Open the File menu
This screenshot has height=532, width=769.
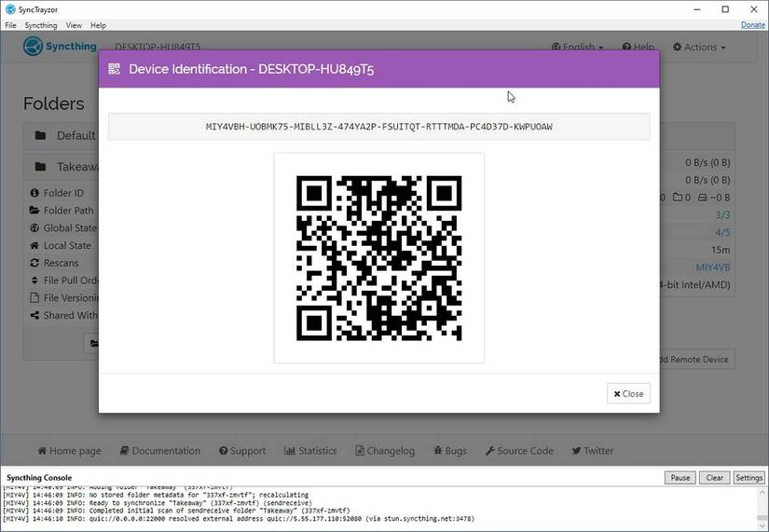click(10, 25)
